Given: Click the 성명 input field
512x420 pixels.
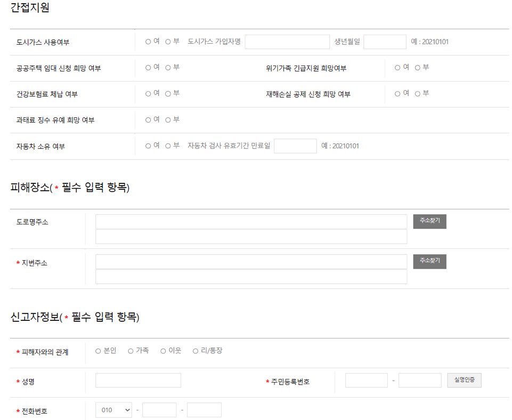Looking at the screenshot, I should coord(137,379).
